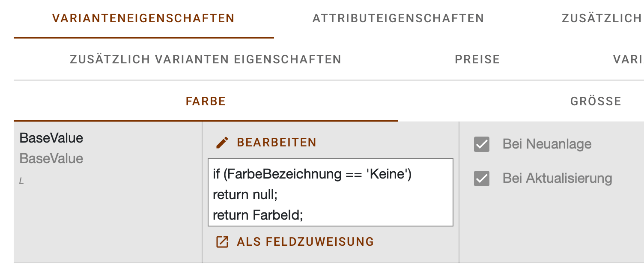
Task: Click the open-in-new icon before ALS FELDZUWEISUNG
Action: click(222, 242)
